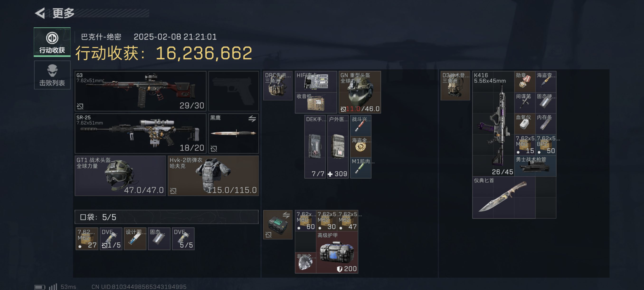
Task: Select the 户外医疗 pack showing 309
Action: point(338,147)
